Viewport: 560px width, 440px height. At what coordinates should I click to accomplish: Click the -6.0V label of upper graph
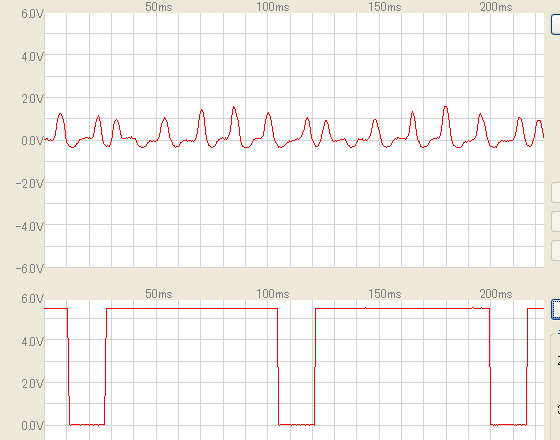coord(30,269)
